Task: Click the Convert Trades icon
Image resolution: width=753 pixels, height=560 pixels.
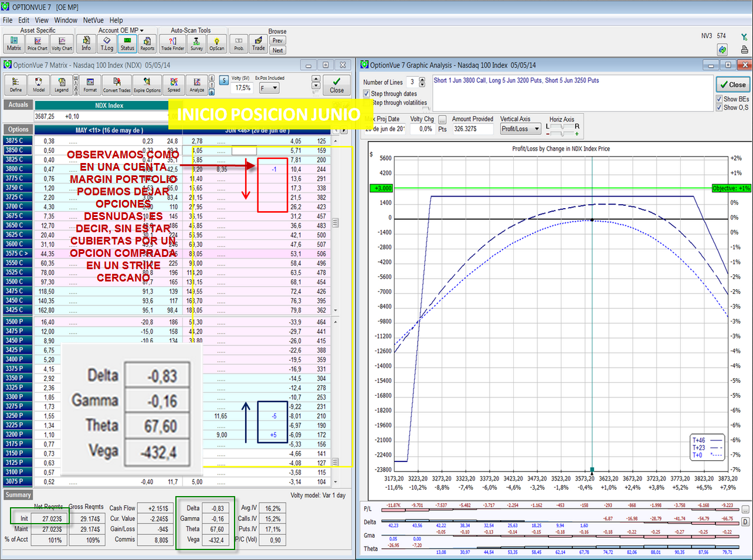Action: (x=117, y=84)
